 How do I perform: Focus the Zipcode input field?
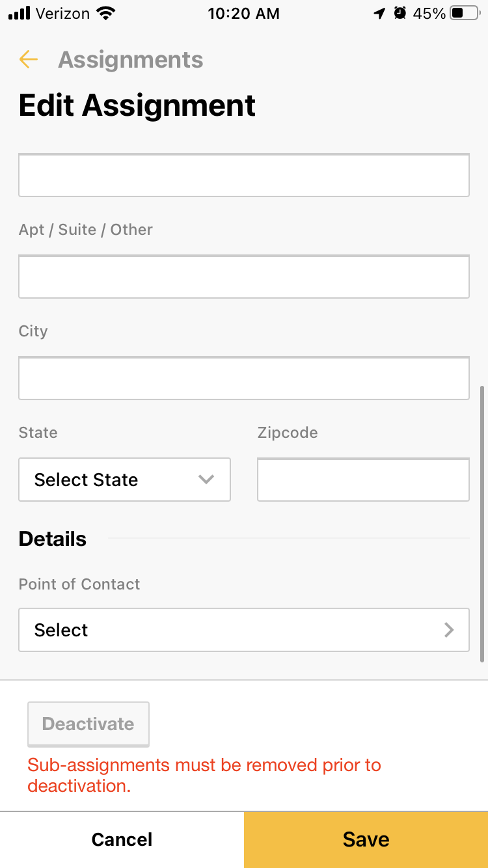coord(363,480)
